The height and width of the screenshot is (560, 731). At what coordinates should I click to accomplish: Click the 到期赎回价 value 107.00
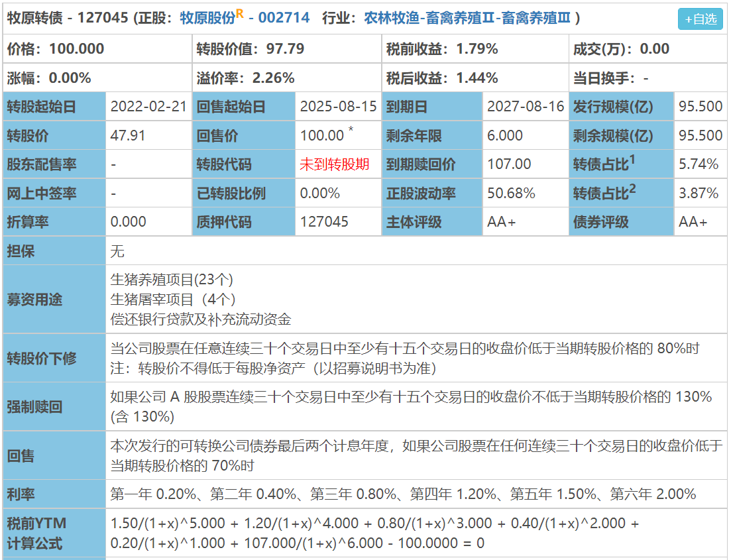[509, 164]
